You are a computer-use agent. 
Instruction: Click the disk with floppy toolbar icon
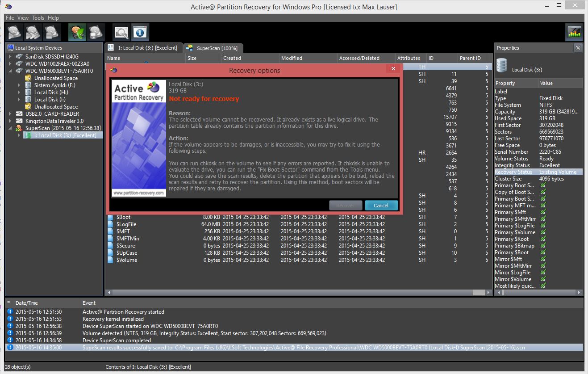point(96,32)
